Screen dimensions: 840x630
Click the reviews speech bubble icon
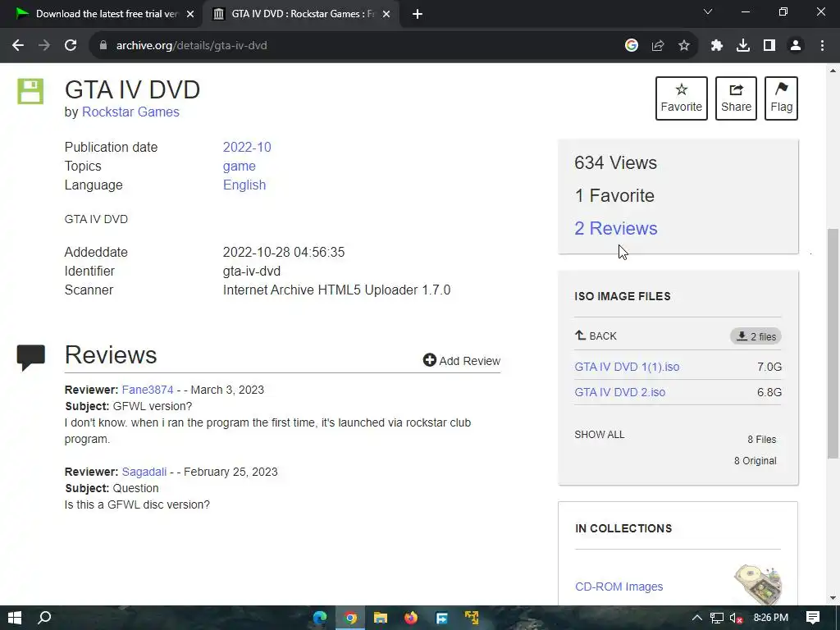pyautogui.click(x=31, y=358)
